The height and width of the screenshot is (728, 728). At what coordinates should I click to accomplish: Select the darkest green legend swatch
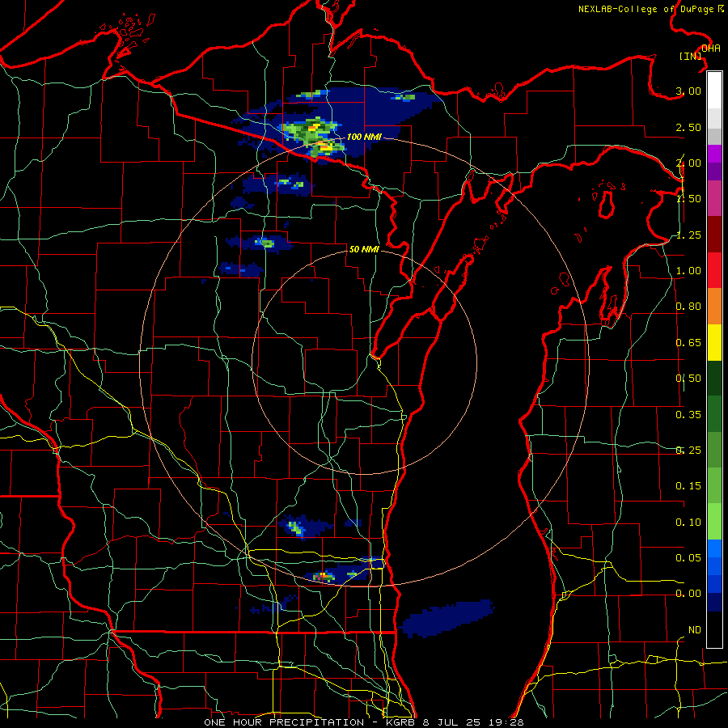(x=714, y=378)
